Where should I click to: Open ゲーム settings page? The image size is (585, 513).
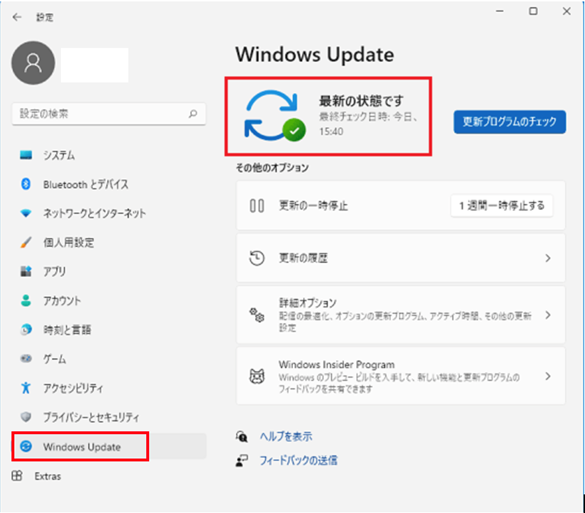point(55,359)
